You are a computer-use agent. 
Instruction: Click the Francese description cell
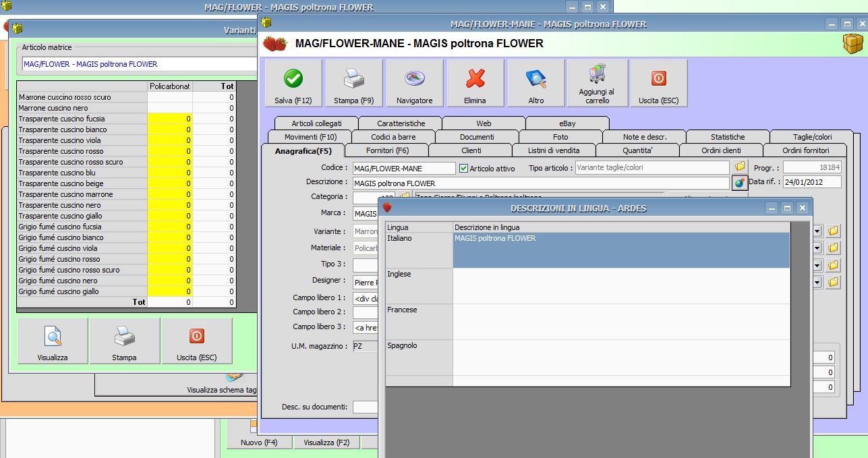pos(620,322)
